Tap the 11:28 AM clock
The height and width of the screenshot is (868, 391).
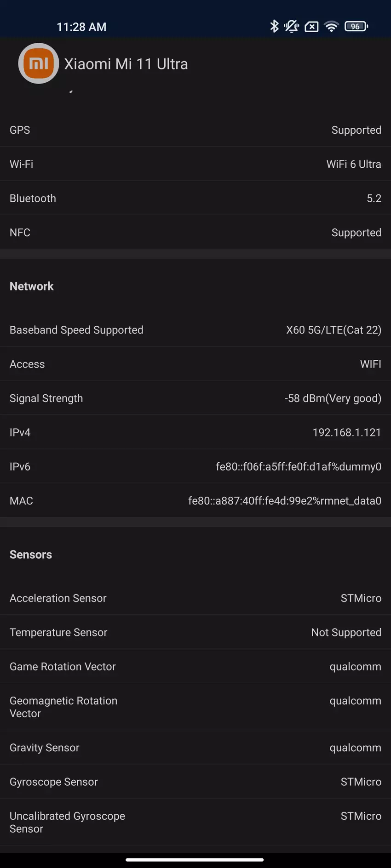81,27
